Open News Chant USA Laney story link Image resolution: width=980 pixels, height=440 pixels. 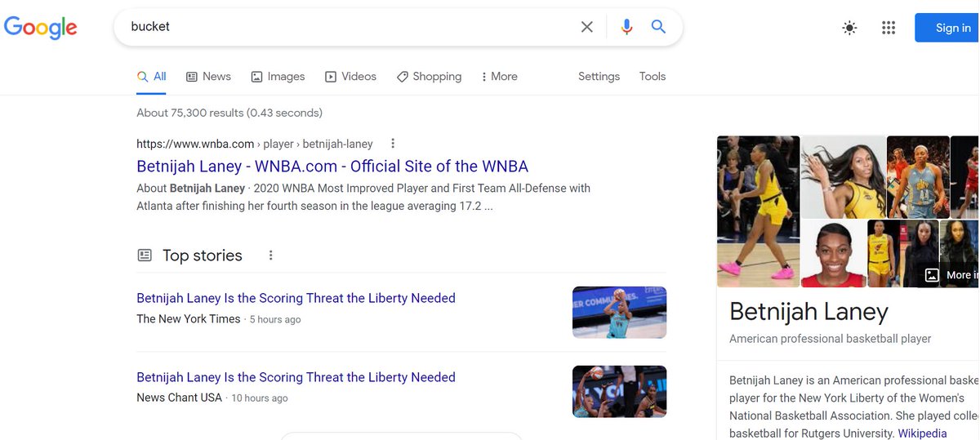coord(296,377)
